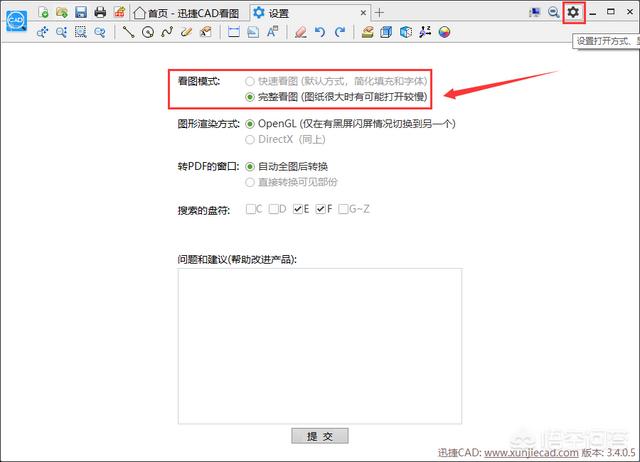This screenshot has height=462, width=640.
Task: Click the zoom in magnifier icon
Action: coord(62,32)
